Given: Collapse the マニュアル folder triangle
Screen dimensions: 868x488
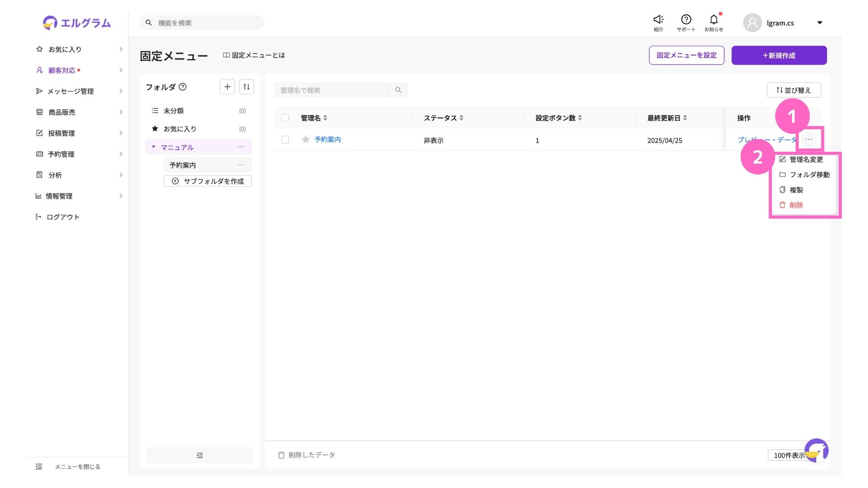Looking at the screenshot, I should pyautogui.click(x=153, y=147).
